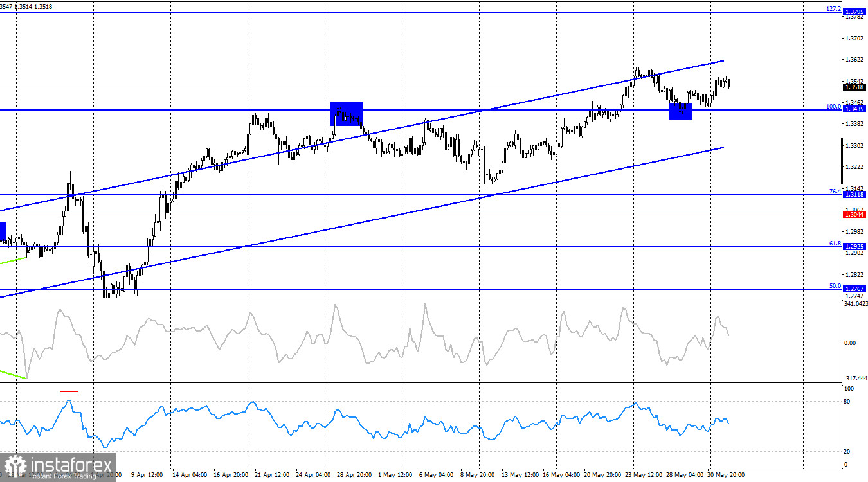Screen dimensions: 868x482
Task: Click the 1.3542 price axis value
Action: (856, 81)
